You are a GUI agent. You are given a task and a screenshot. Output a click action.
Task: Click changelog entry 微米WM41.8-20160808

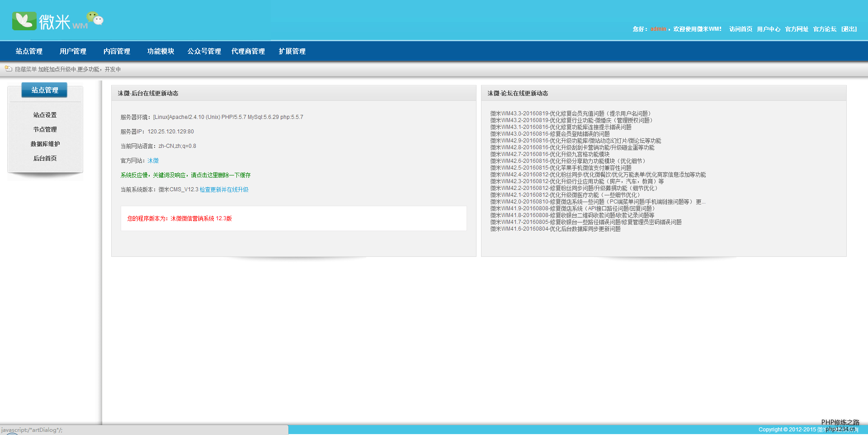pos(572,215)
